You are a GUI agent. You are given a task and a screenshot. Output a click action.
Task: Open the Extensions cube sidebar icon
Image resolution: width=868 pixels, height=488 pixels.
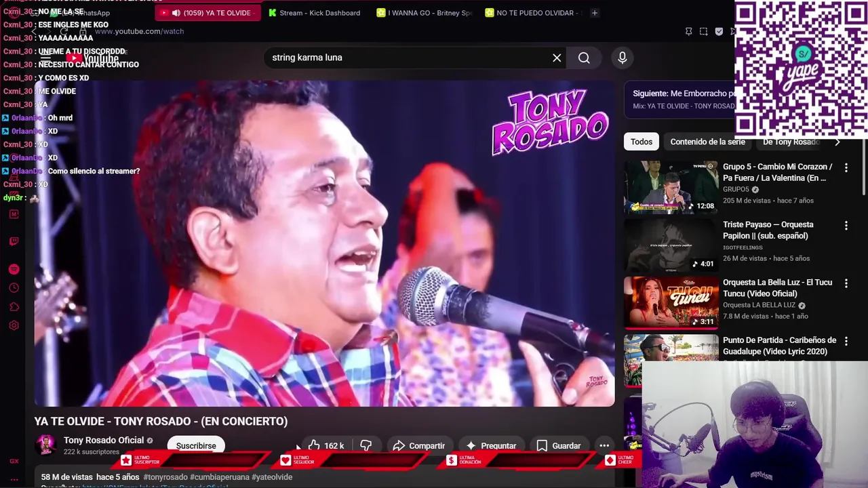14,307
